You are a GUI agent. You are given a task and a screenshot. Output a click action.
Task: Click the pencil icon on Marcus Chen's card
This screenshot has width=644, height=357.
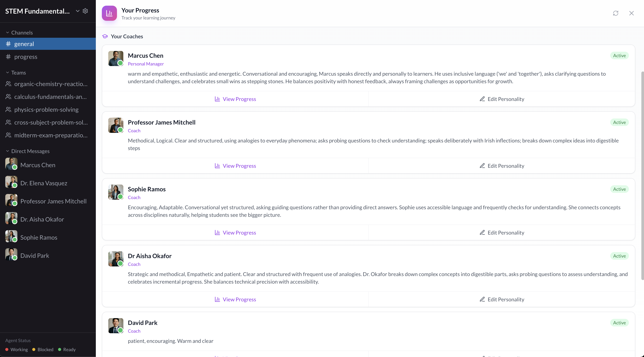482,99
